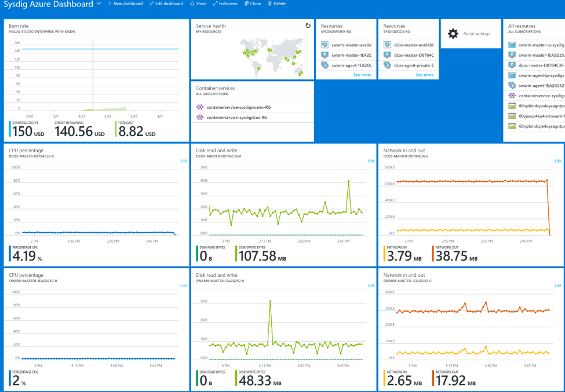Clone the current dashboard
Viewport: 565px width, 392px height.
pos(253,3)
